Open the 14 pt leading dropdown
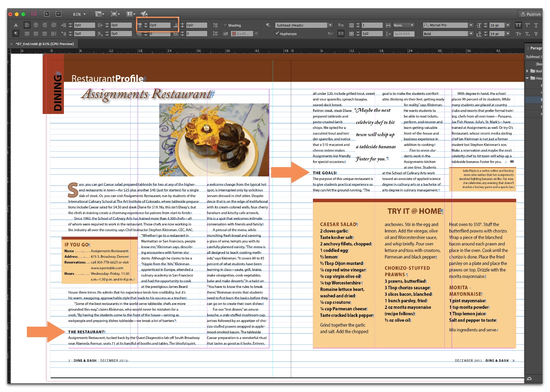The height and width of the screenshot is (392, 550). click(508, 33)
